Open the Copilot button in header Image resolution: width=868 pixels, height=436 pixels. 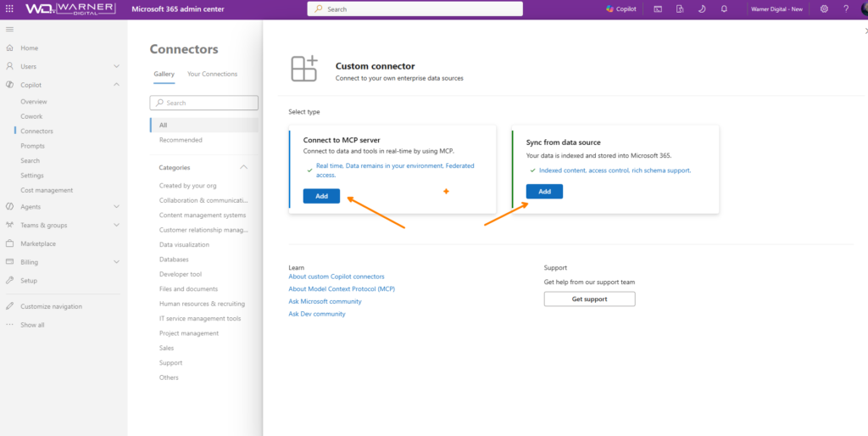click(621, 8)
